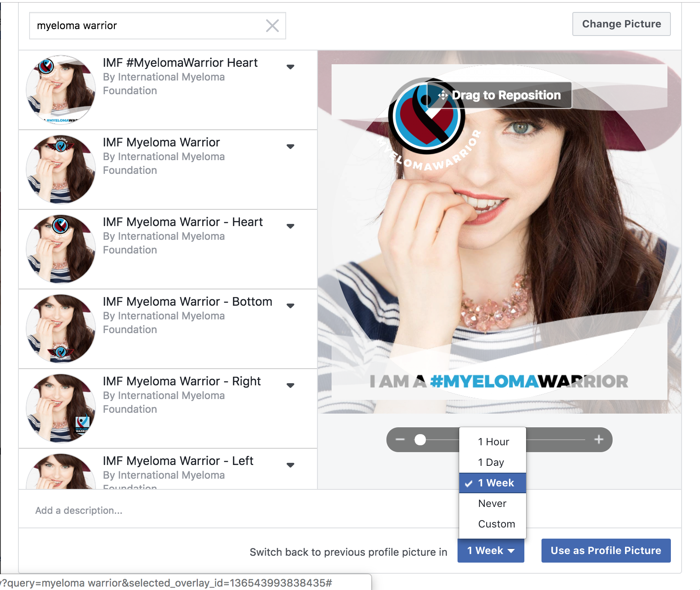The height and width of the screenshot is (590, 700).
Task: Choose 1 Day from duration menu
Action: pos(493,462)
